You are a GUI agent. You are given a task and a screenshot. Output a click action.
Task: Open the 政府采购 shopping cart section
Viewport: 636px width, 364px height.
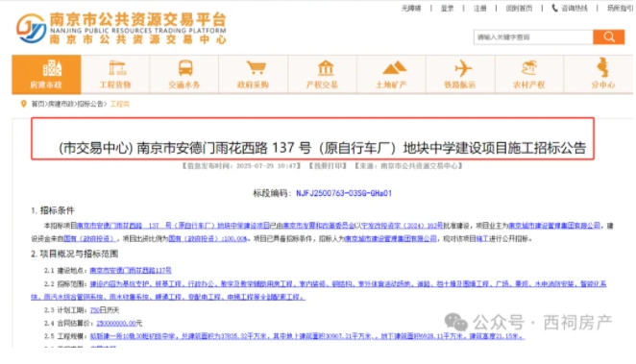(253, 74)
